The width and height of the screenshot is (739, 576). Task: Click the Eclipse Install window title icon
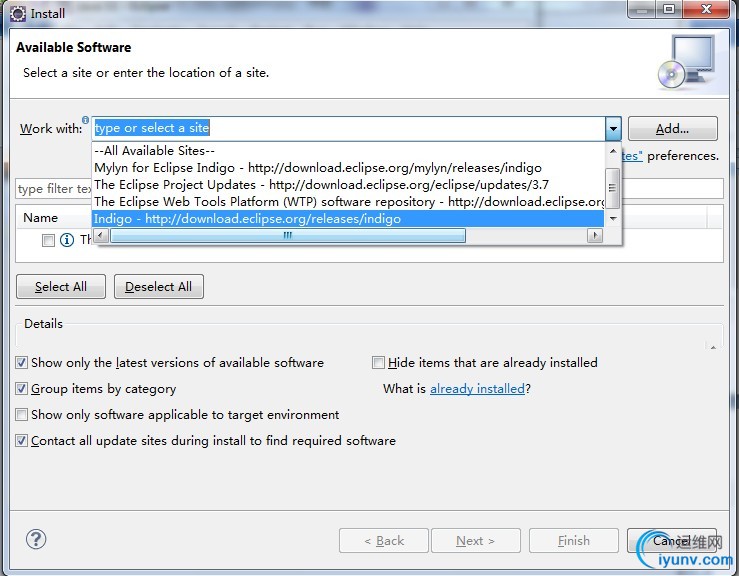tap(18, 13)
